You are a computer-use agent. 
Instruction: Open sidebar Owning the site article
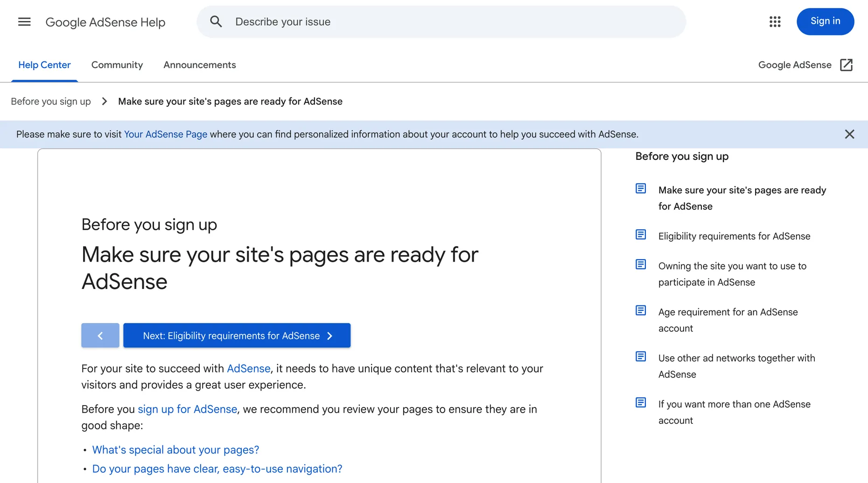pyautogui.click(x=732, y=274)
